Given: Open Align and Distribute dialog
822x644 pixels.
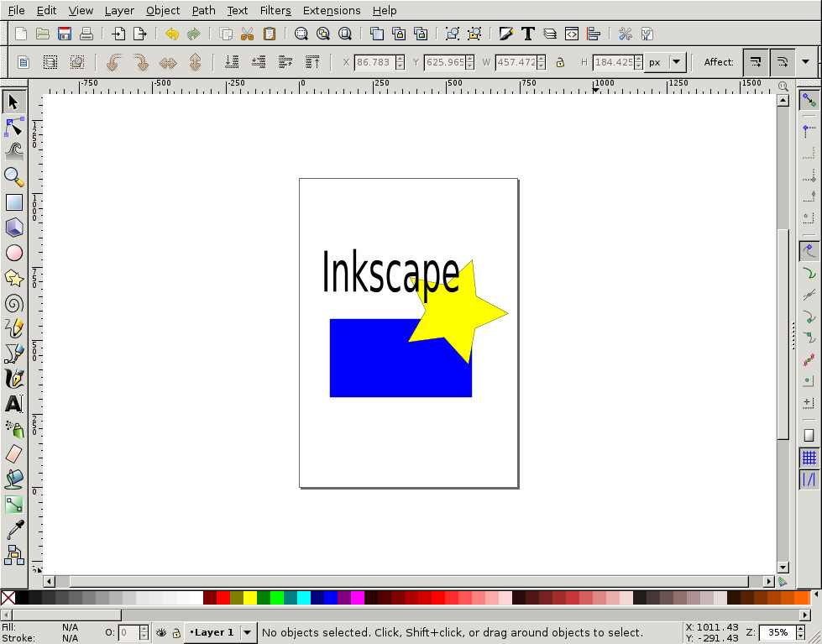Looking at the screenshot, I should click(x=594, y=34).
